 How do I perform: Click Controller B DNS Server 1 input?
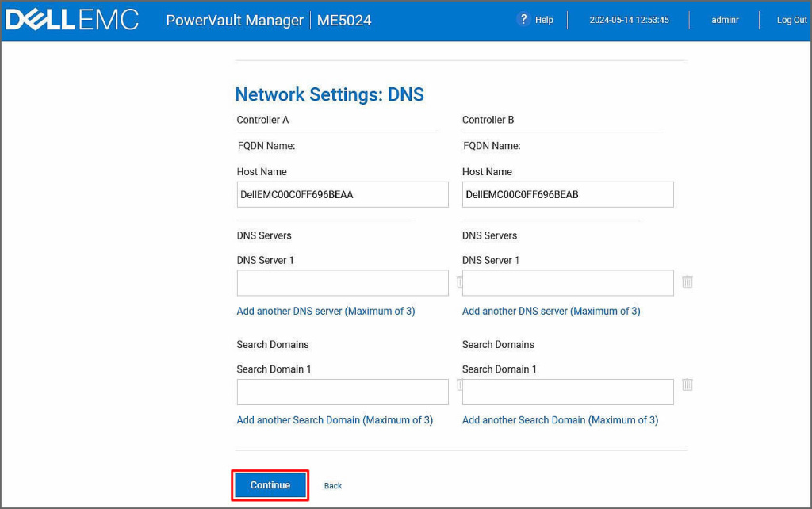[568, 283]
